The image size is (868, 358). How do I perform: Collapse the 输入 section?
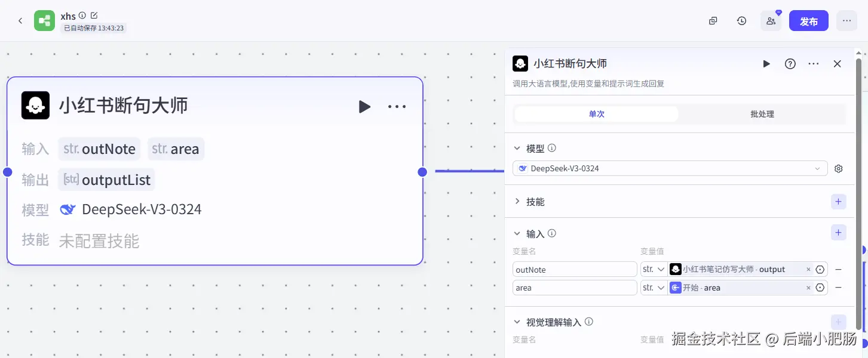tap(517, 233)
